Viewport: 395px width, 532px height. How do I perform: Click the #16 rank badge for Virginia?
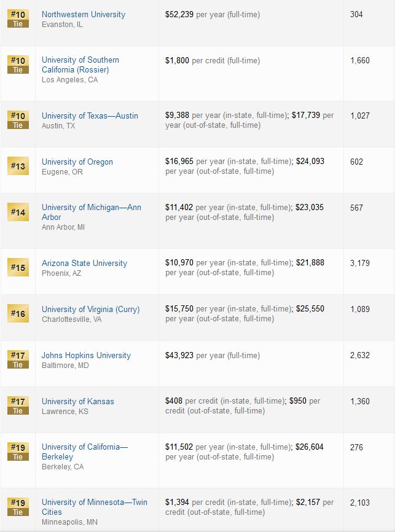[18, 313]
